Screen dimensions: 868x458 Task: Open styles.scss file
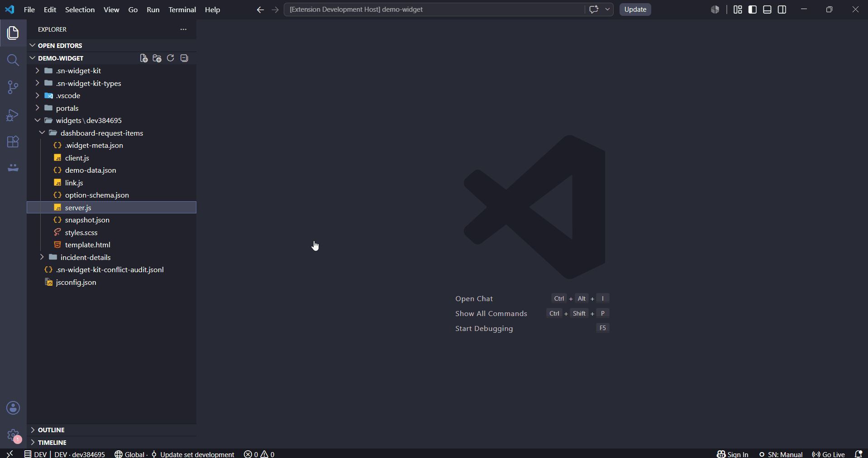112,232
